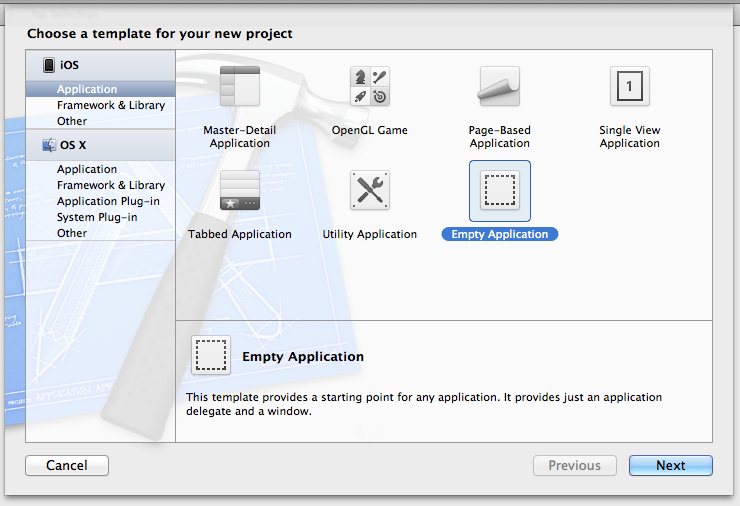Select iOS Application category
Screen dimensions: 740x506
tap(87, 89)
